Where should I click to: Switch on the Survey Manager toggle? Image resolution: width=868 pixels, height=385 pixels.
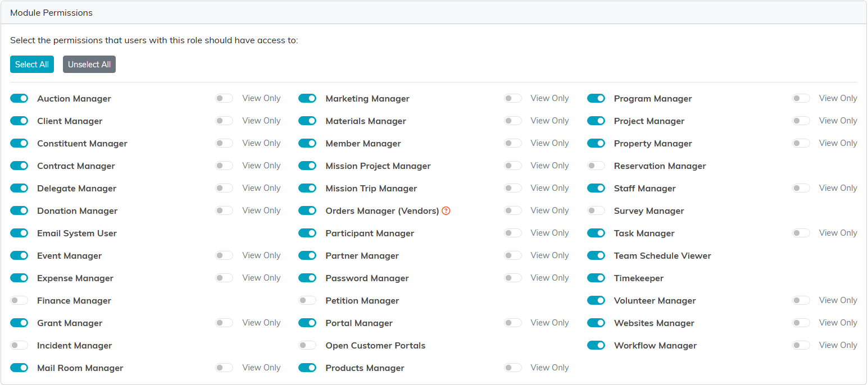(596, 211)
